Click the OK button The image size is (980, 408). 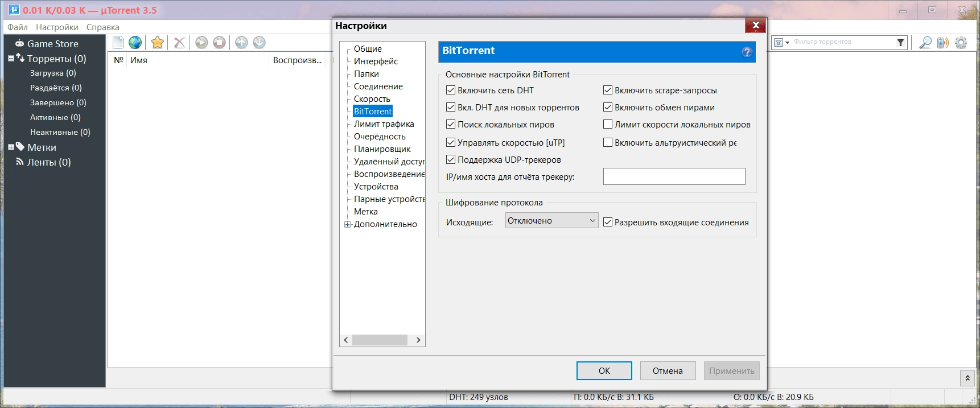(604, 370)
